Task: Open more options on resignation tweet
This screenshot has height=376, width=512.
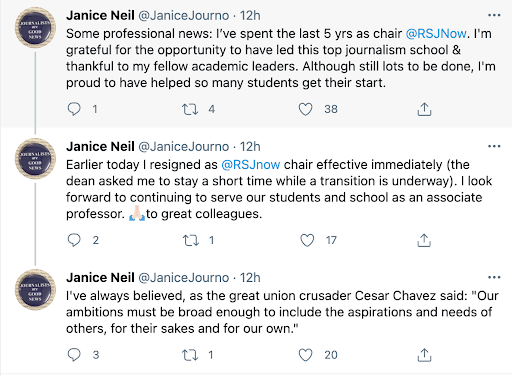Action: click(x=494, y=146)
